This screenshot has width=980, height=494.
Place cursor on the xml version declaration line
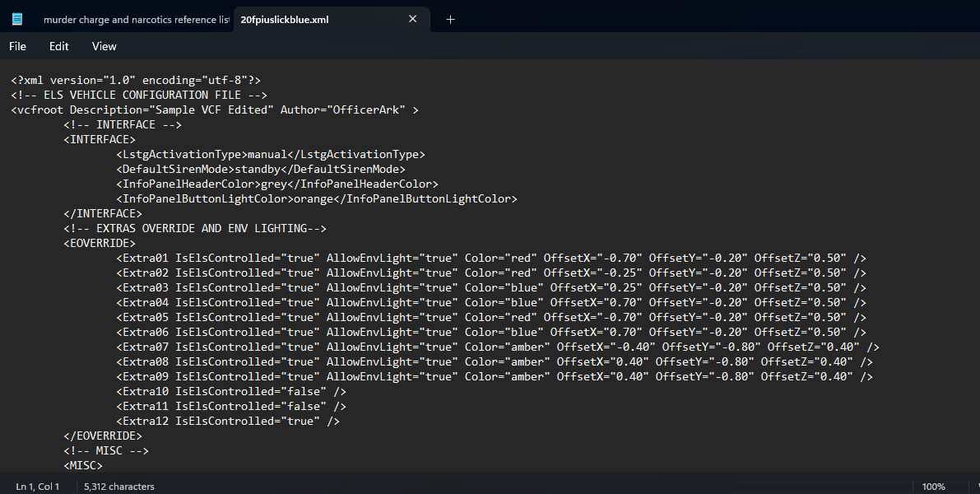(x=136, y=80)
